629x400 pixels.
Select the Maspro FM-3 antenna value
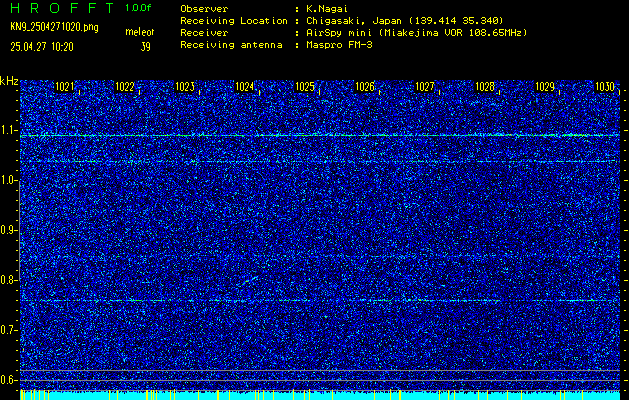tap(339, 45)
